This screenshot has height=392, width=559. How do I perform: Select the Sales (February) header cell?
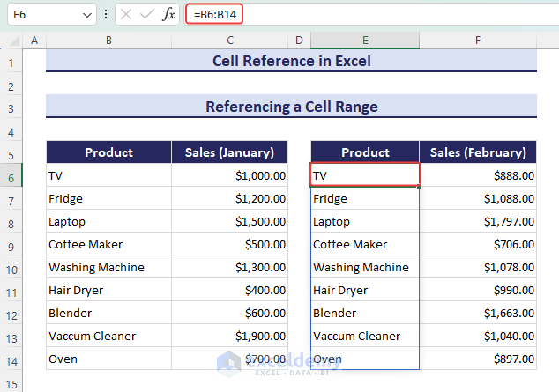477,152
